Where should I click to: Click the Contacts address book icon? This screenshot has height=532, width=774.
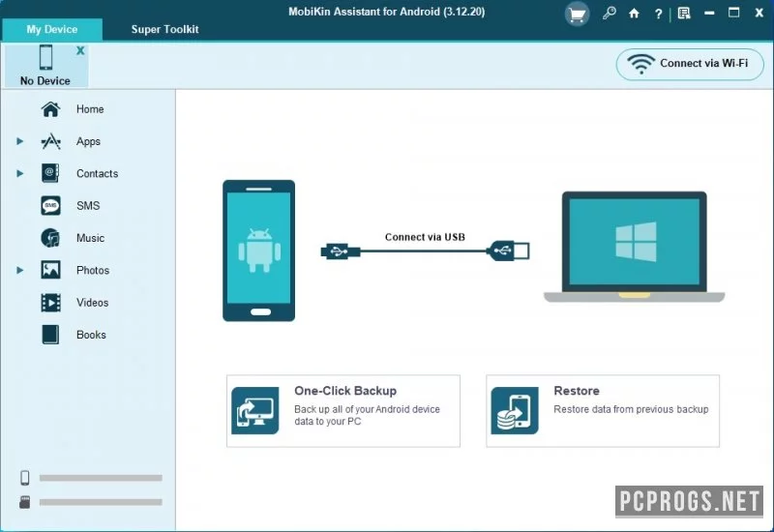[x=50, y=173]
